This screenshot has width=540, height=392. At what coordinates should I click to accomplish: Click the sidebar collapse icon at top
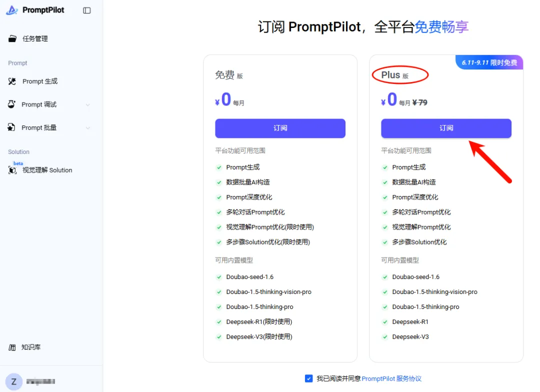[86, 10]
